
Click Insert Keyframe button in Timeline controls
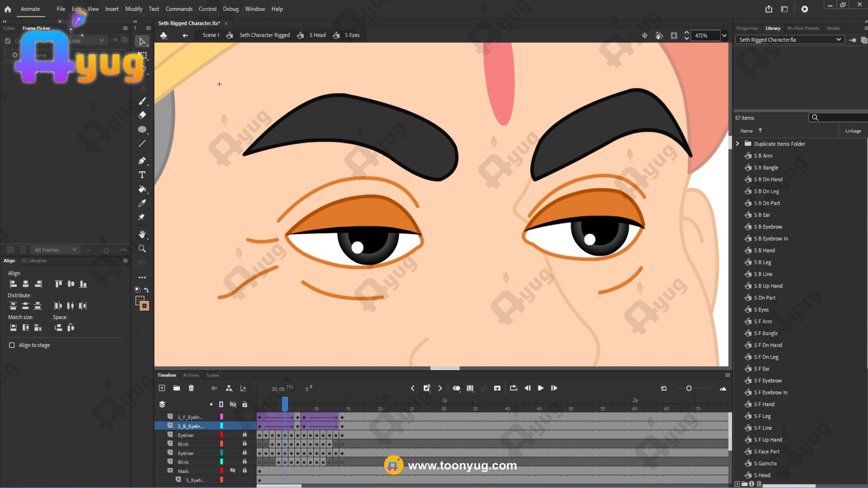coord(426,388)
